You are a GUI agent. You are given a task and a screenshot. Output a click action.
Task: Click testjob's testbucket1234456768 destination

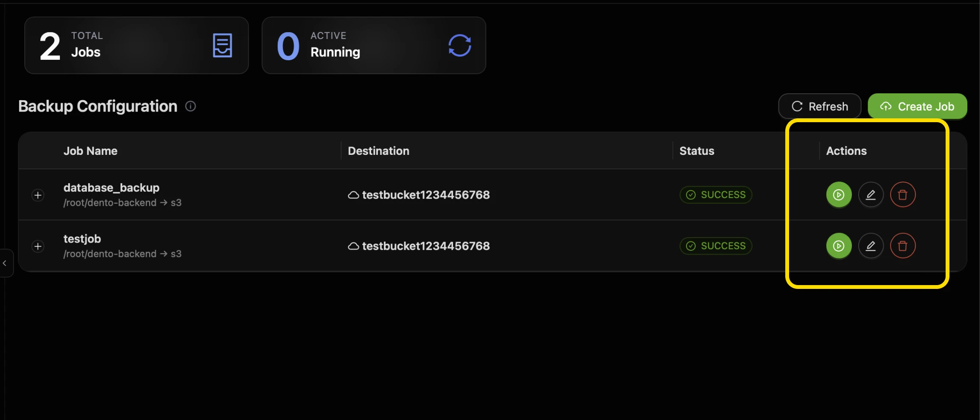point(426,246)
